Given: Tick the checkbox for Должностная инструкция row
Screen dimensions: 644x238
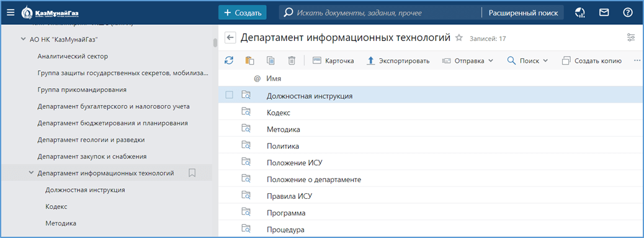Looking at the screenshot, I should [229, 95].
